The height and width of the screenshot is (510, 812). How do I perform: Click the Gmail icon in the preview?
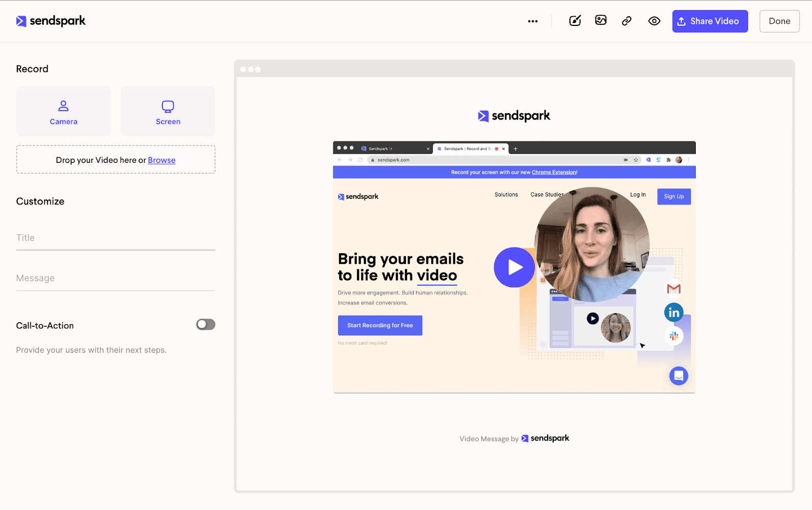tap(674, 289)
